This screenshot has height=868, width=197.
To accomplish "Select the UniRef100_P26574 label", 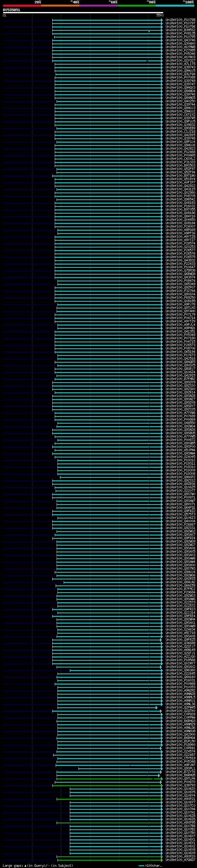I will (x=180, y=243).
